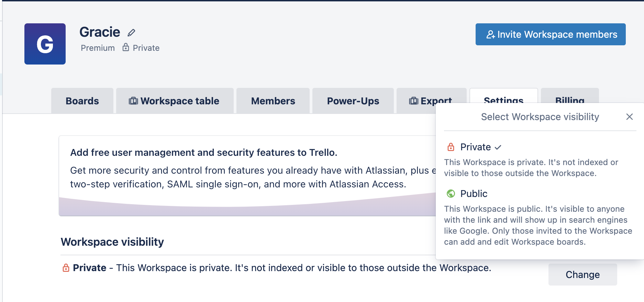This screenshot has height=302, width=644.
Task: Go to the Power-Ups tab
Action: point(353,101)
